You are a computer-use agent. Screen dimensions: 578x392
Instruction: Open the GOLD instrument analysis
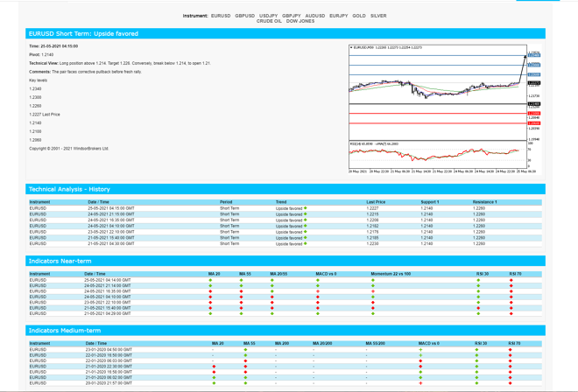(x=359, y=16)
